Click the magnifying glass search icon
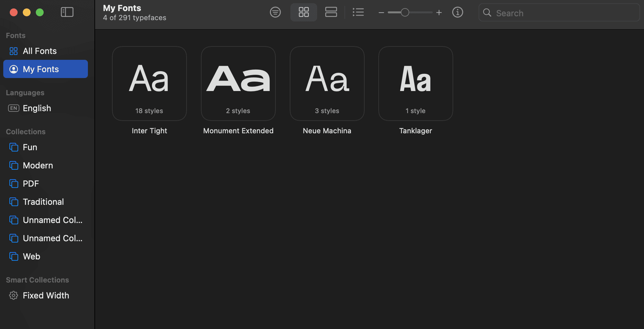644x329 pixels. coord(487,13)
